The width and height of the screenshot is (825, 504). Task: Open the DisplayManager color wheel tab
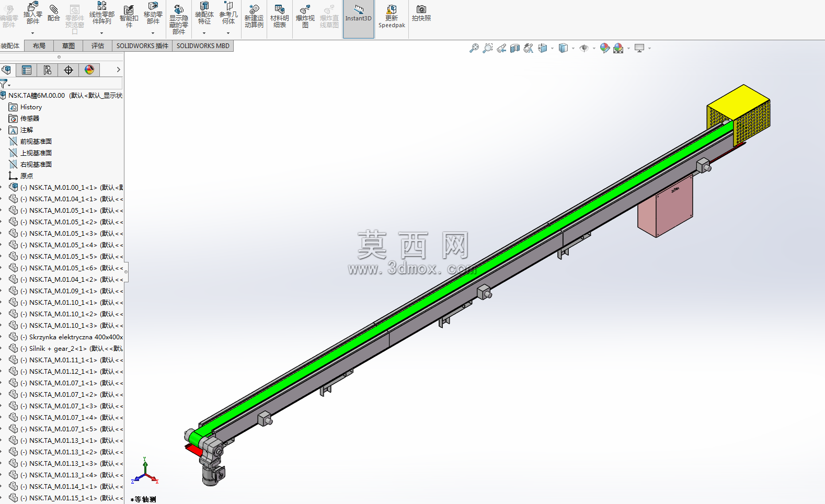[x=89, y=70]
